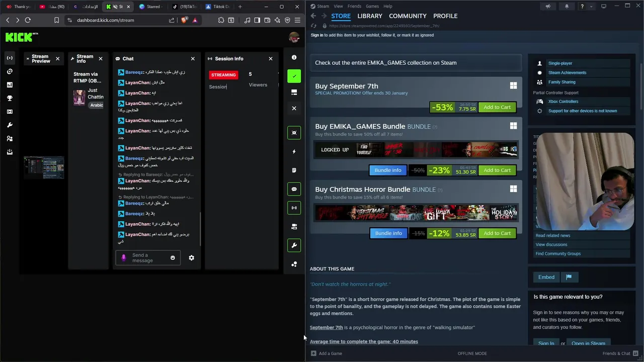
Task: Click the Kick logo
Action: pos(22,37)
